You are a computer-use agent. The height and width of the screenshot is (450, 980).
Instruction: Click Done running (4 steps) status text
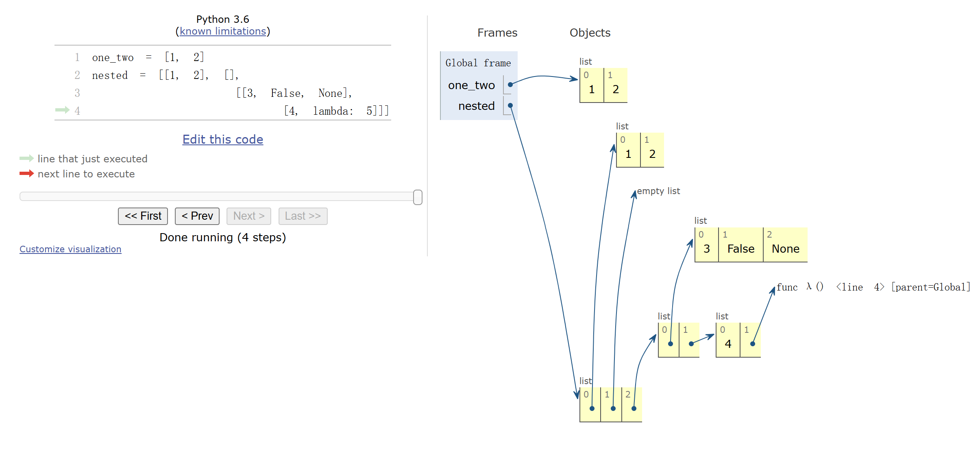click(x=223, y=237)
